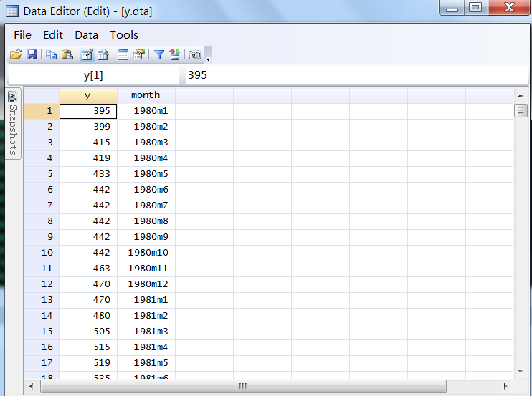Select the y cell containing 515
Viewport: 532px width, 396px height.
88,347
